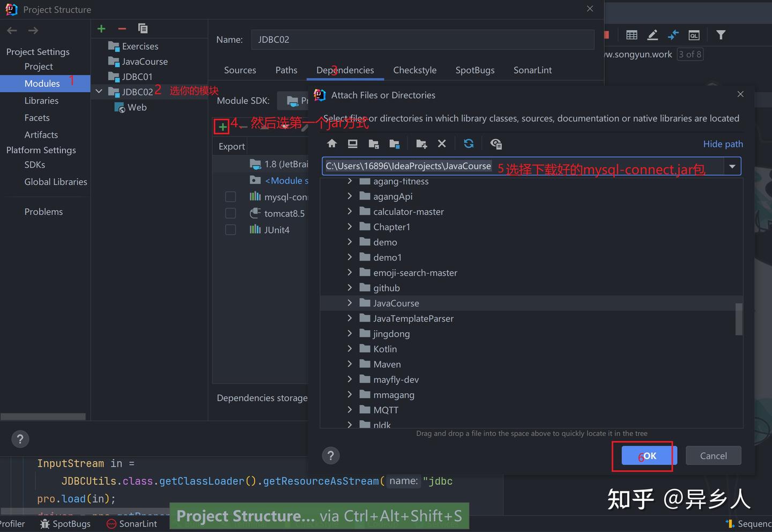This screenshot has width=772, height=532.
Task: Click the red minus icon to remove a module
Action: coord(121,28)
